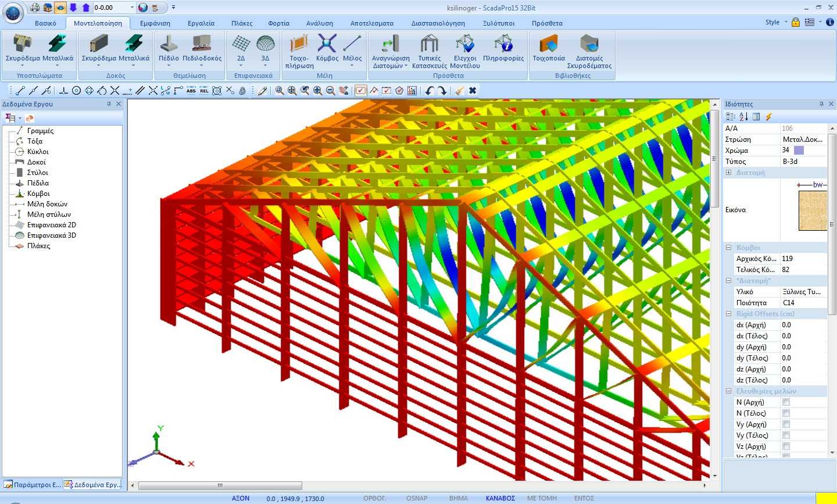The width and height of the screenshot is (837, 504).
Task: Select the Κόμβος node tool
Action: point(327,48)
